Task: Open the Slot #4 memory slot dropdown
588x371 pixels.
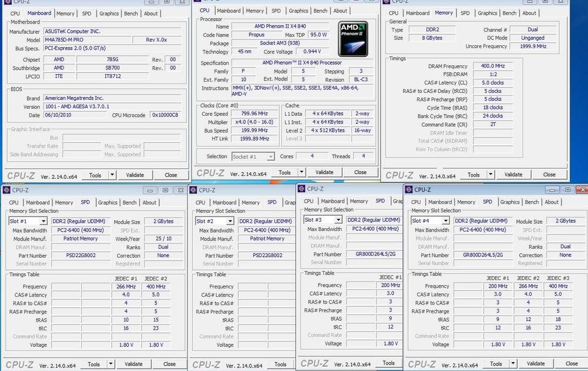Action: pos(446,220)
